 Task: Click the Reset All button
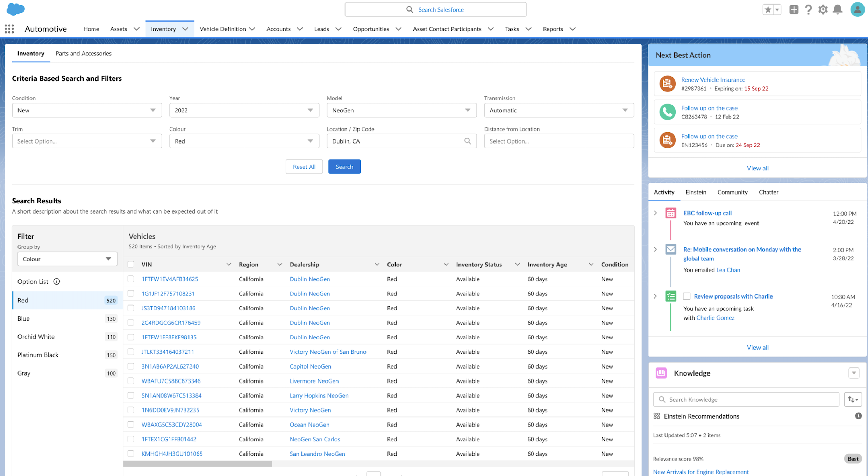point(304,167)
